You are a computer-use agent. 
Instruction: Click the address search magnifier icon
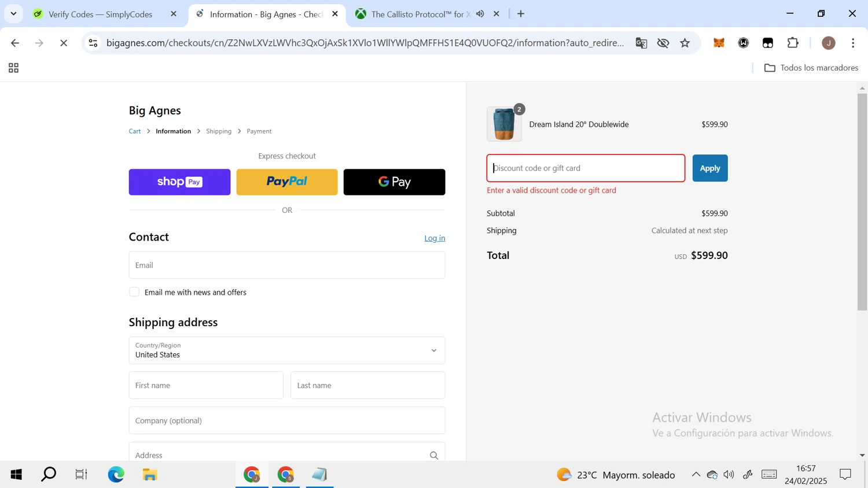[x=434, y=456]
